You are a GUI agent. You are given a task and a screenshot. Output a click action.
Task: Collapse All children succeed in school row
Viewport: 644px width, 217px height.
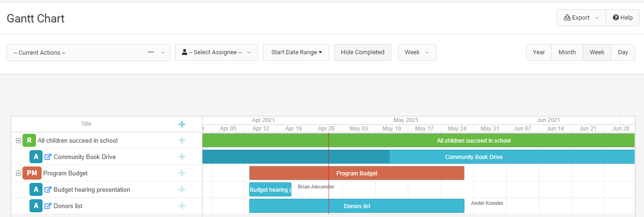coord(18,140)
